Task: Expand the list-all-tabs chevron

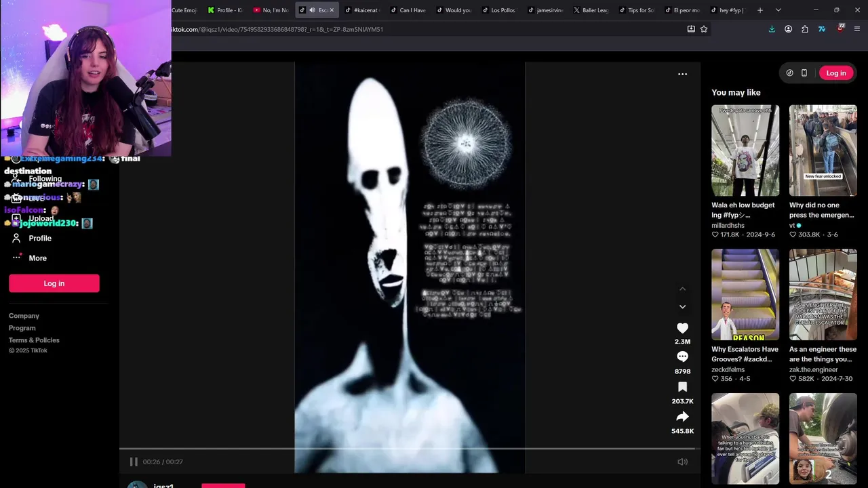Action: click(x=778, y=10)
